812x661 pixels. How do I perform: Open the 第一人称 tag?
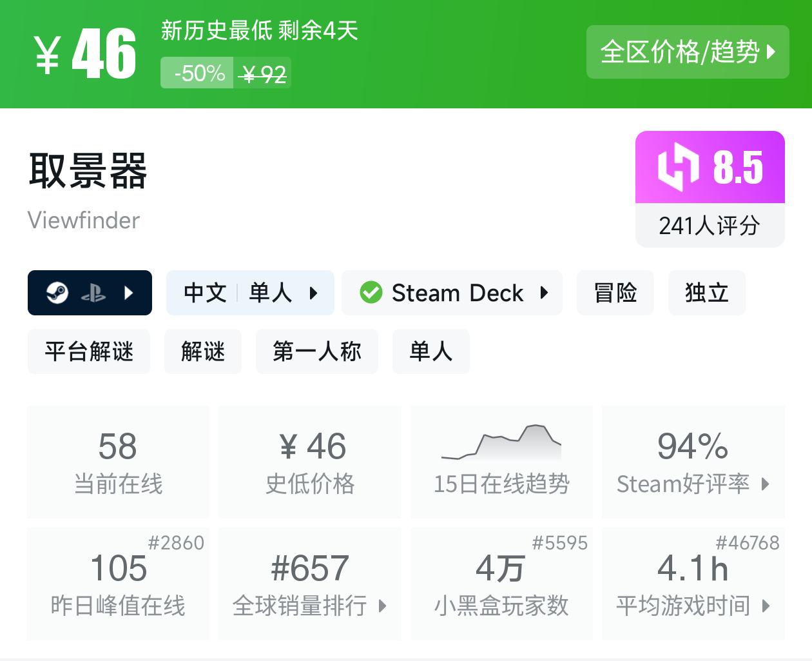click(x=317, y=351)
